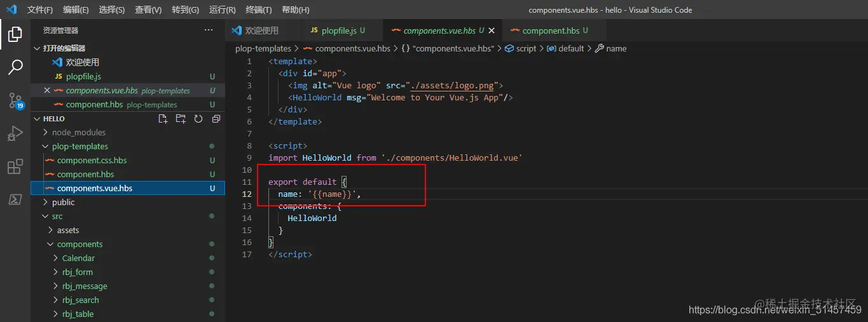Select the components.vue.hbs editor tab
Viewport: 868px width, 322px height.
point(443,30)
